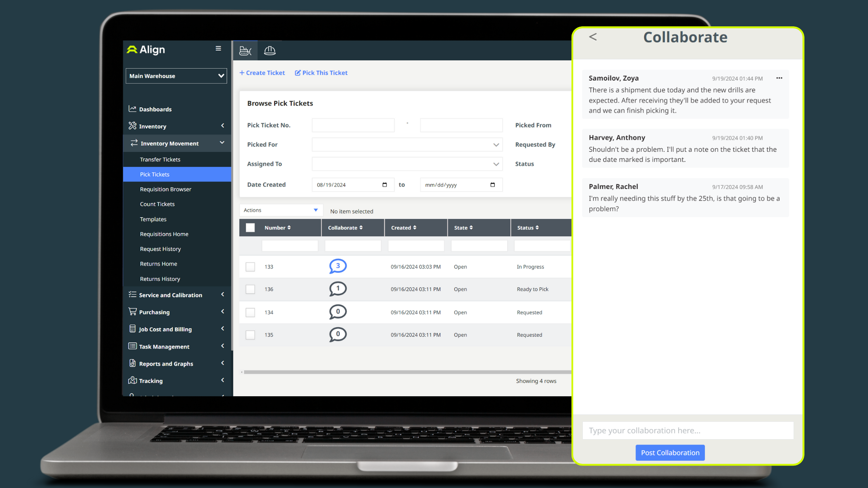
Task: Click the hard hat icon in the toolbar
Action: click(270, 50)
